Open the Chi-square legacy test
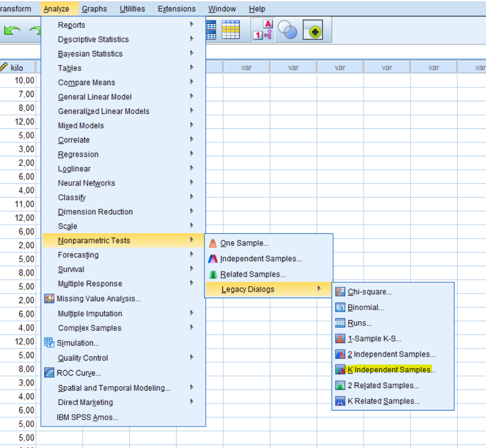This screenshot has width=486, height=448. (x=369, y=292)
